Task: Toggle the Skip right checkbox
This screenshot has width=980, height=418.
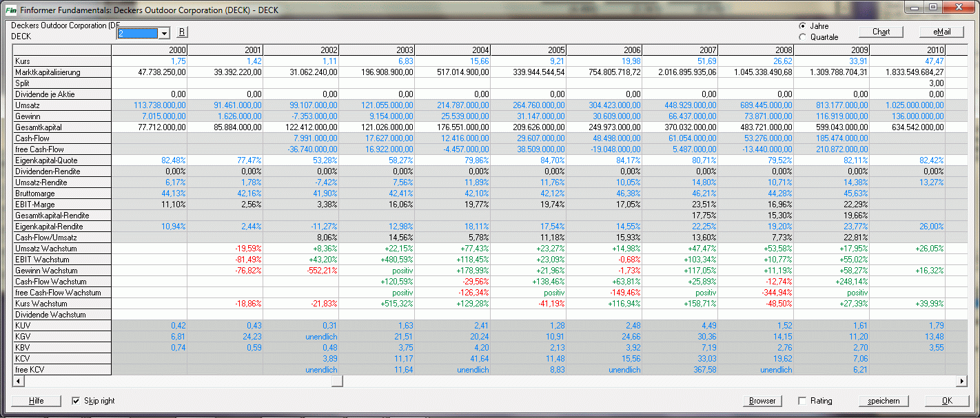Action: point(76,400)
